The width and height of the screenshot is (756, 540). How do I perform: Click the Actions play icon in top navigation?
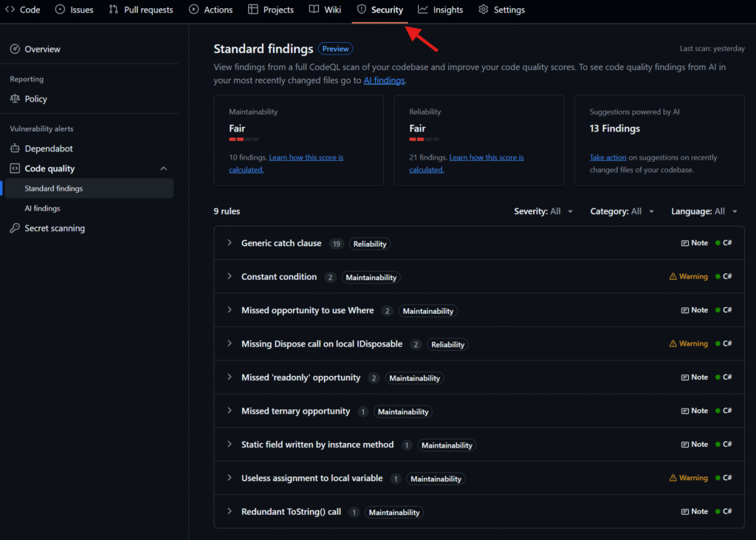point(193,10)
